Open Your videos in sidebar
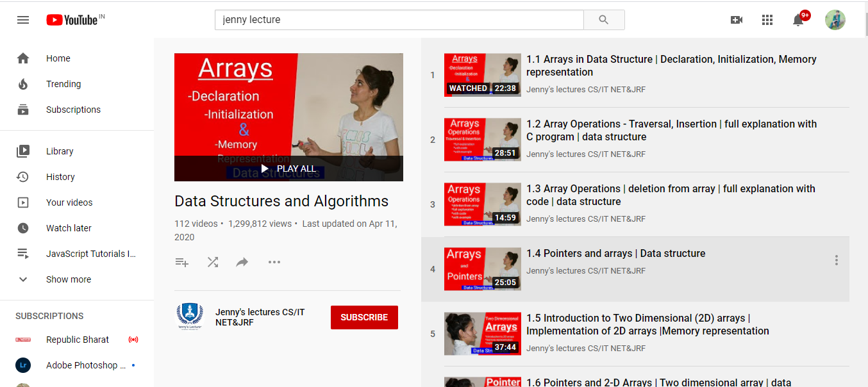868x387 pixels. (x=77, y=202)
